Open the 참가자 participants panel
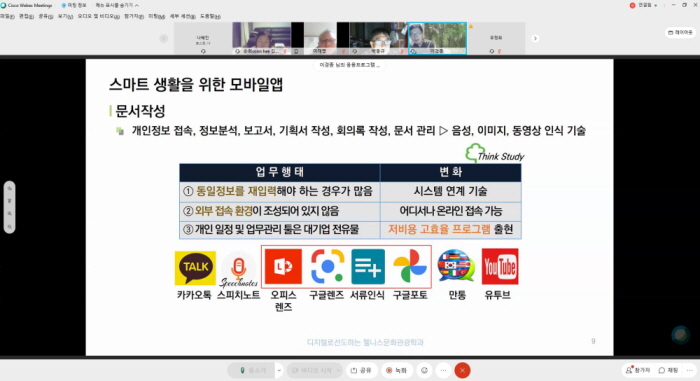This screenshot has width=700, height=381. pos(638,370)
